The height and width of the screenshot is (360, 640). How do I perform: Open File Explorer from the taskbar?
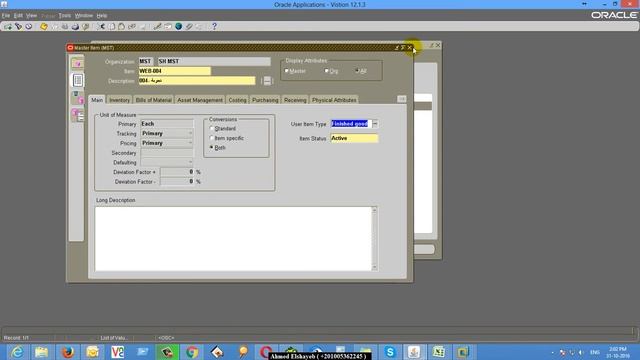click(42, 352)
